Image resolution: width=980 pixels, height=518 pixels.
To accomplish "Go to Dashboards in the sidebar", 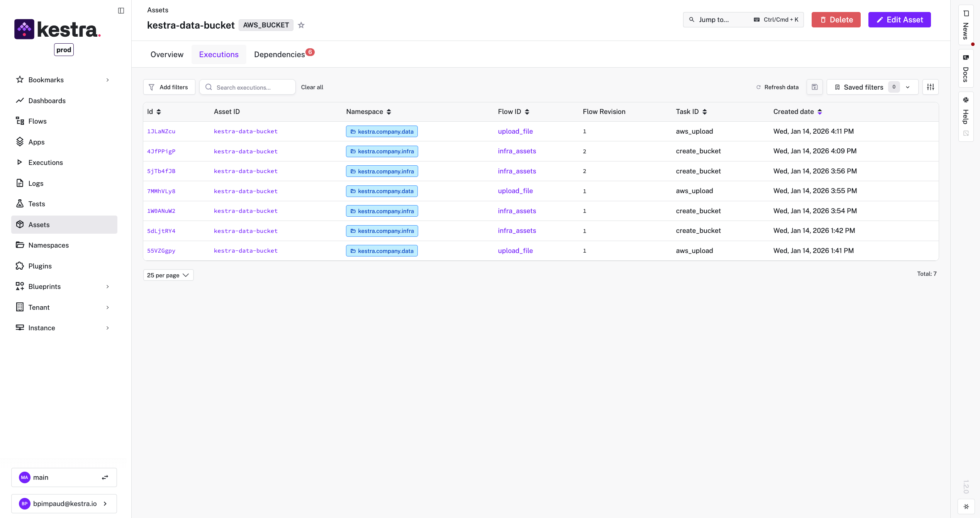I will 64,101.
